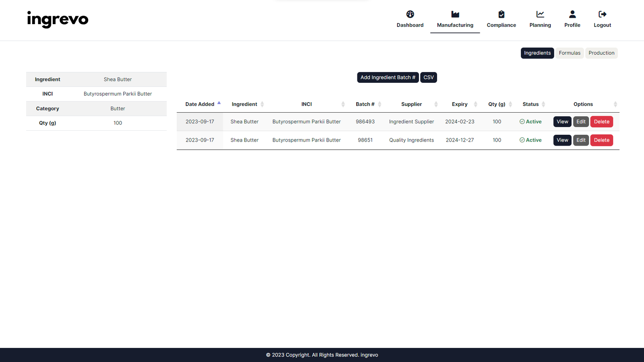Delete batch 98651
Image resolution: width=644 pixels, height=362 pixels.
602,140
